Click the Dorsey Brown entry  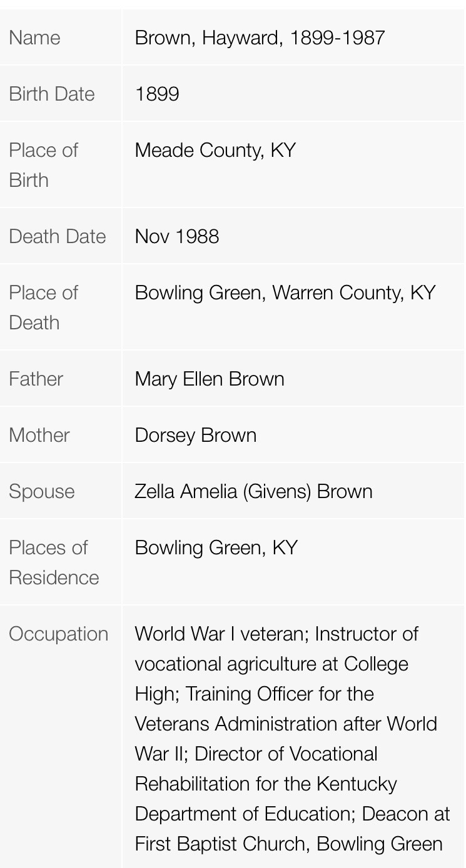point(196,435)
